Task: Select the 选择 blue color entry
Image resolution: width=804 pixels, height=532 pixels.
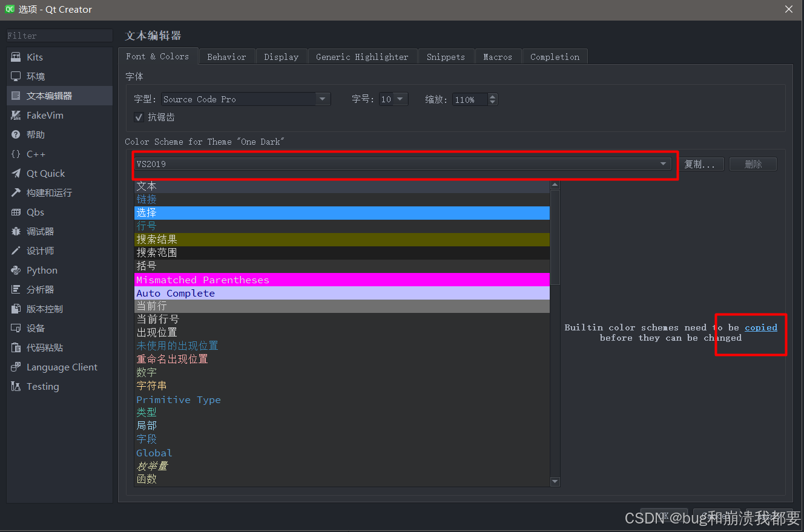Action: tap(342, 213)
